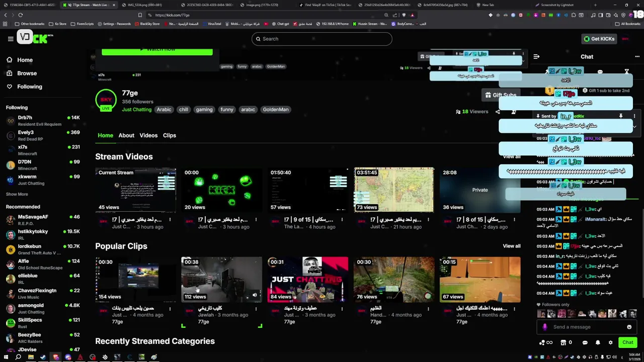
Task: Click the Following heart icon
Action: pyautogui.click(x=10, y=86)
